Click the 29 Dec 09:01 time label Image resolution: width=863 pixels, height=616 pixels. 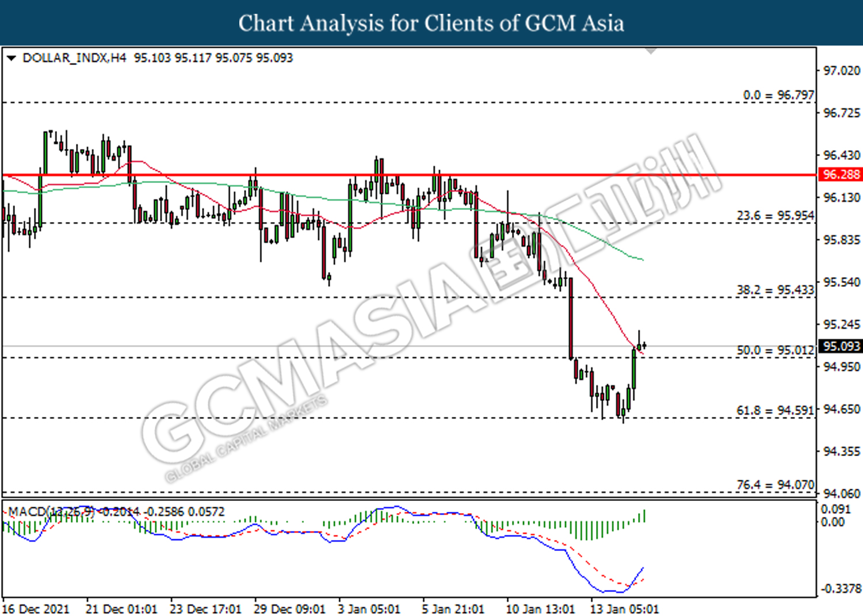point(289,609)
